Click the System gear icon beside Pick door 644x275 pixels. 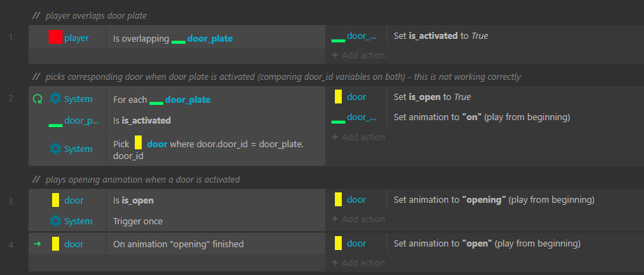55,149
